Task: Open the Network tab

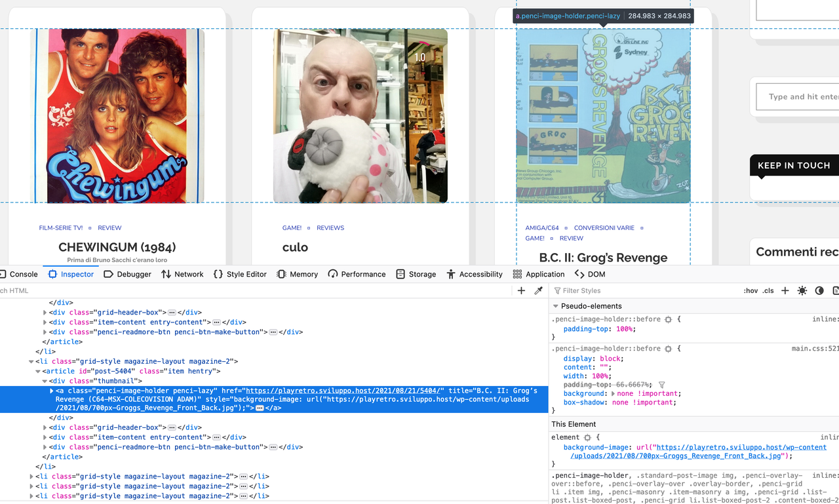Action: [x=182, y=274]
